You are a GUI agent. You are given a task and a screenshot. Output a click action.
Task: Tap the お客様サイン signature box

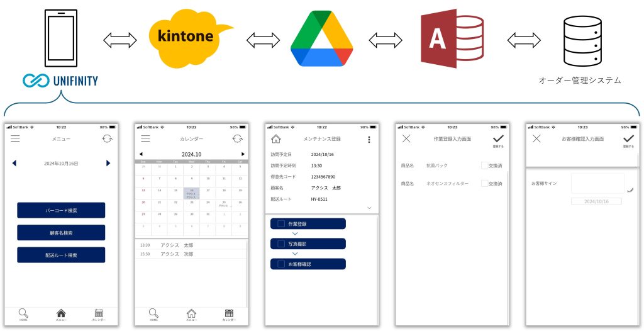point(597,183)
